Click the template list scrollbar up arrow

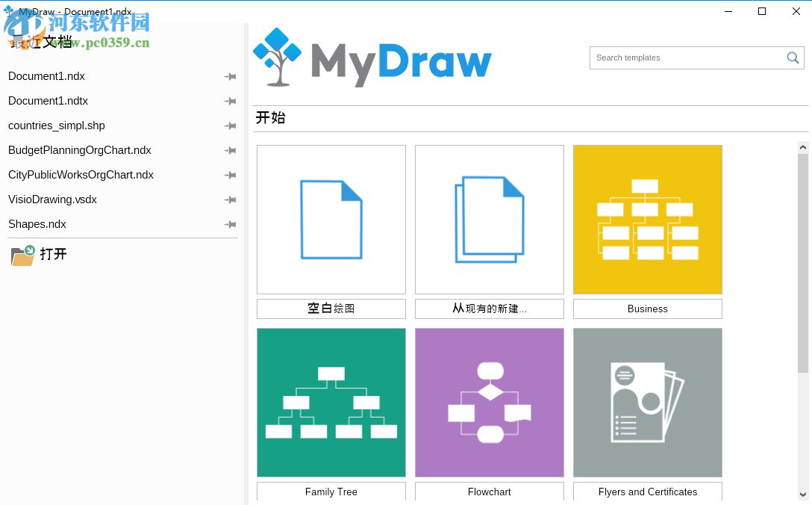pos(803,146)
